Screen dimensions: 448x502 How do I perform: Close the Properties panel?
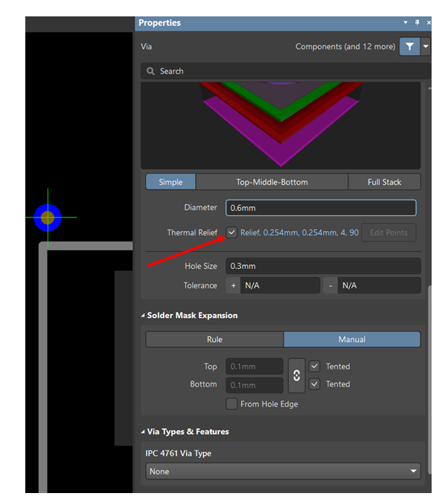pos(428,23)
